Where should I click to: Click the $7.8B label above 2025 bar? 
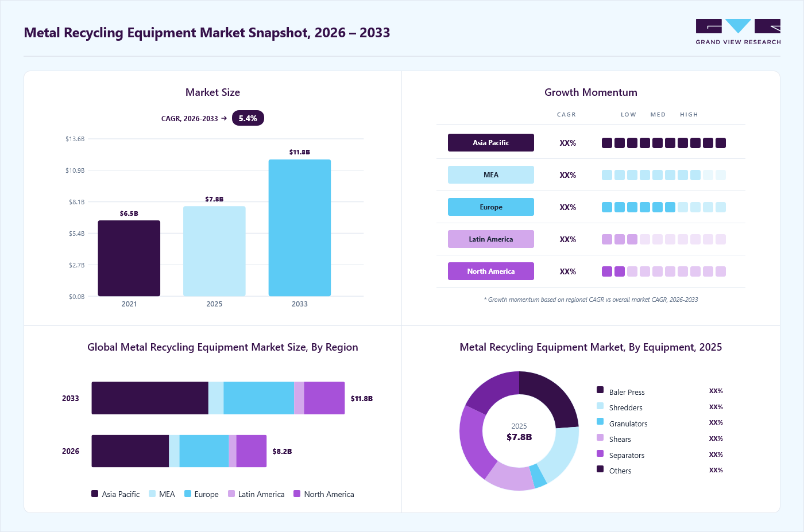(x=214, y=199)
